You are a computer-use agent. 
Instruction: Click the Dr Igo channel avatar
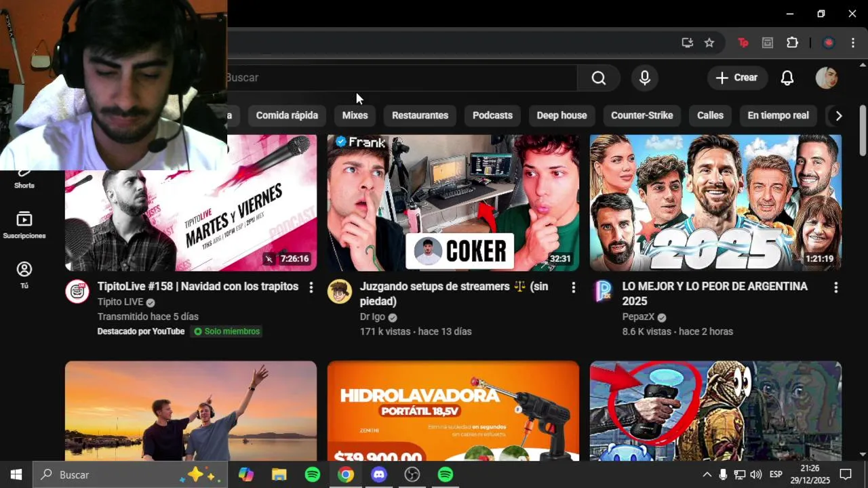(x=340, y=291)
